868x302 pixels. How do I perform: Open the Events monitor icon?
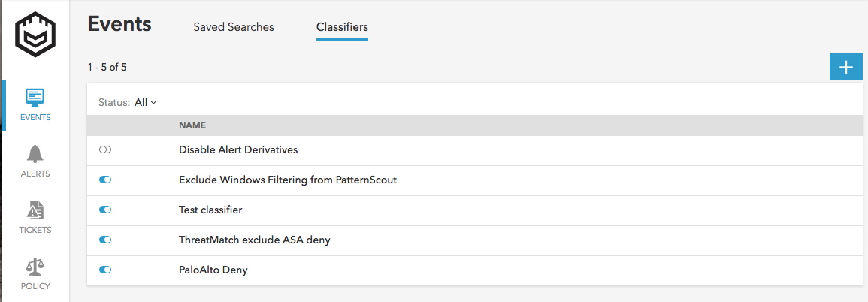pyautogui.click(x=35, y=98)
